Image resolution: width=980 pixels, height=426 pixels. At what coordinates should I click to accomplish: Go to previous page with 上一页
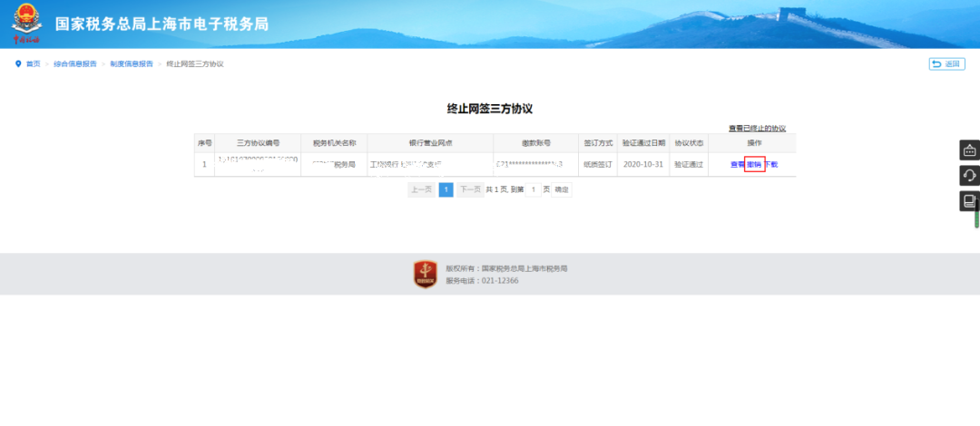tap(421, 189)
